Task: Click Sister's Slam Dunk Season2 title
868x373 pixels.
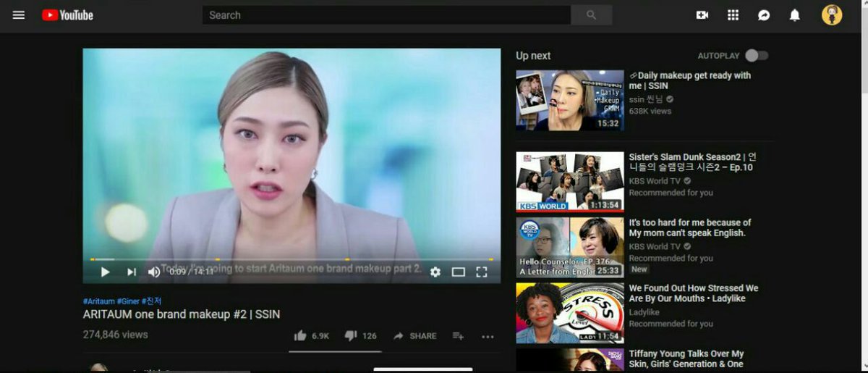Action: [x=693, y=162]
